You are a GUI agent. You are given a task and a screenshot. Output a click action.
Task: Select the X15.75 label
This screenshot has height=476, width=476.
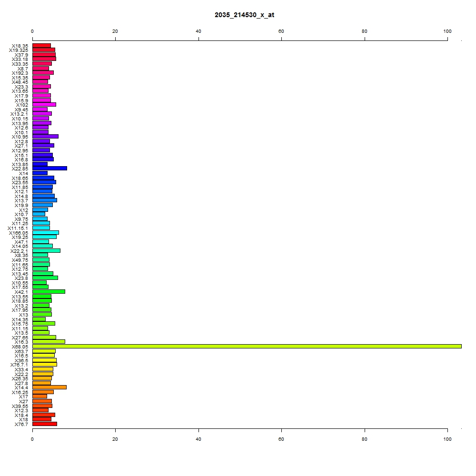pyautogui.click(x=20, y=324)
